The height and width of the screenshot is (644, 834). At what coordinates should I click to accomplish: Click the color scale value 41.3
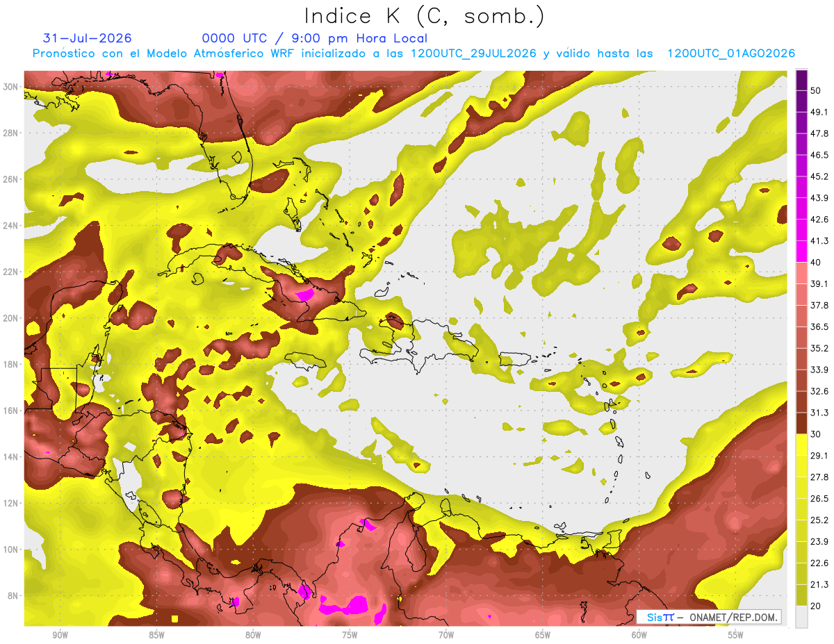point(819,241)
